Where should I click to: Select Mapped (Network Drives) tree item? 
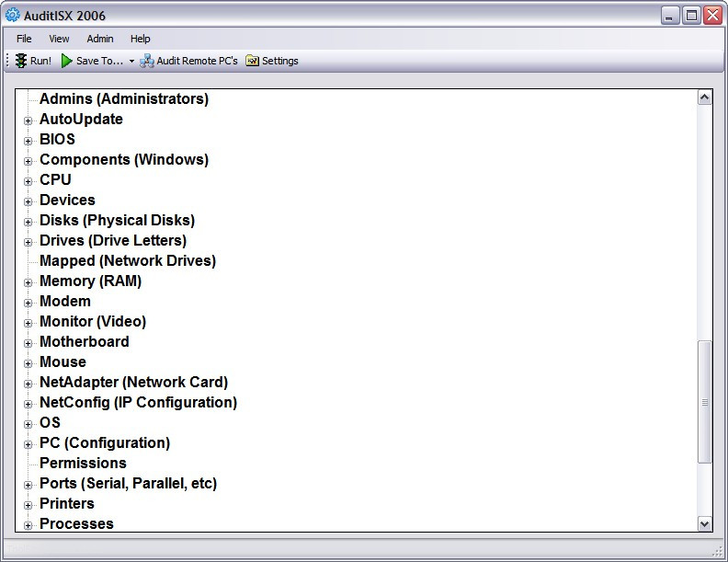[x=128, y=260]
